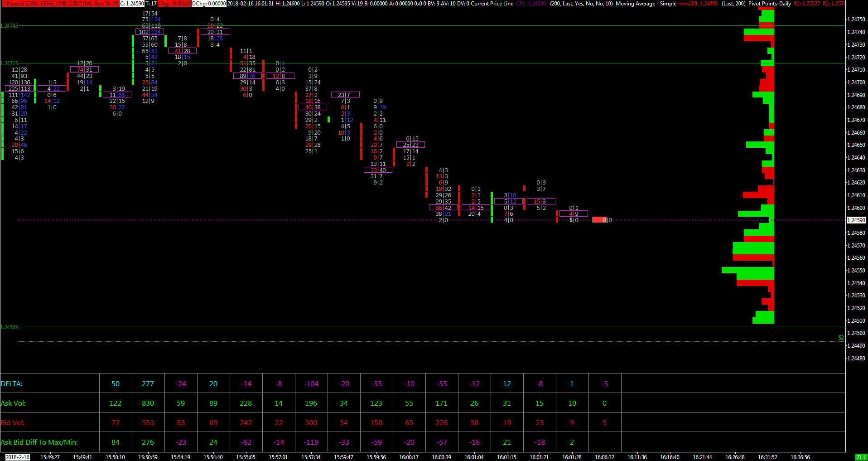
Task: Click the 'DChg: 0.00000' header field
Action: tap(209, 4)
